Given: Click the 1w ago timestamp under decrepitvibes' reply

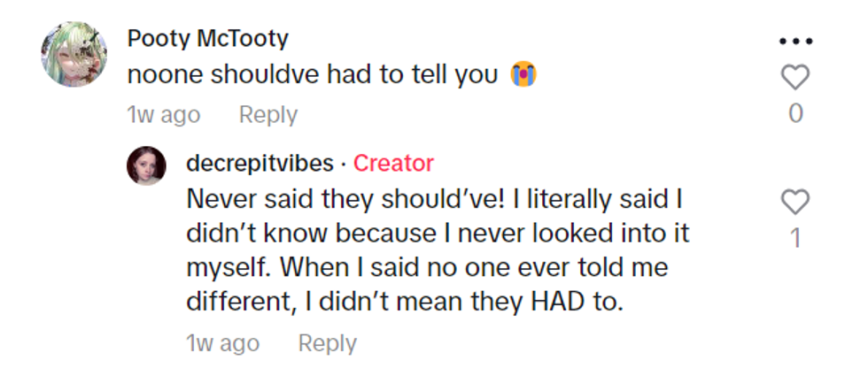Looking at the screenshot, I should click(x=223, y=343).
